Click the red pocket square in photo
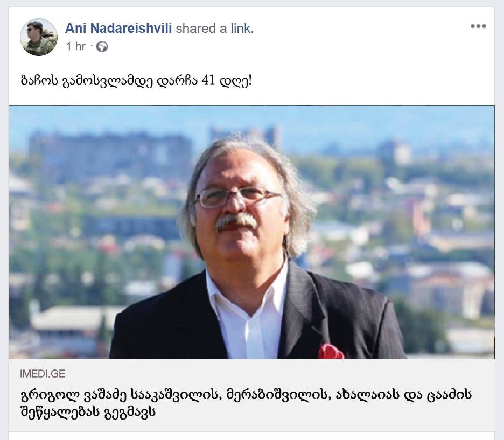The height and width of the screenshot is (440, 504). [x=331, y=351]
